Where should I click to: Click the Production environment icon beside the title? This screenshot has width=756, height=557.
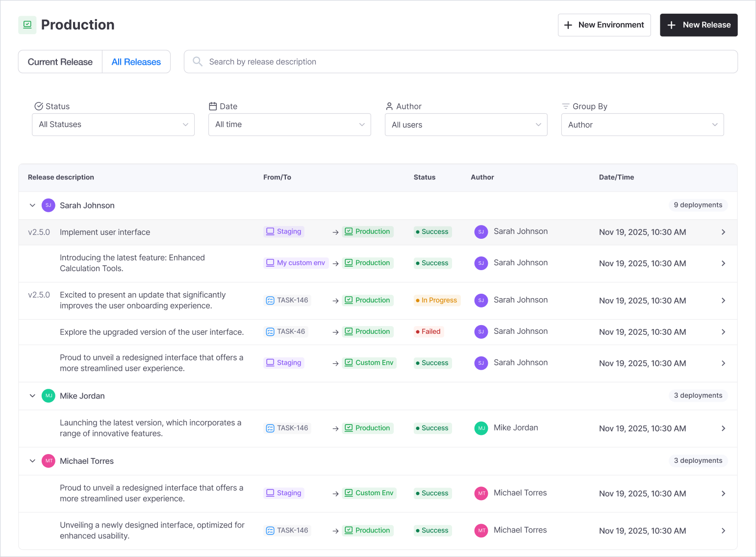[x=27, y=25]
